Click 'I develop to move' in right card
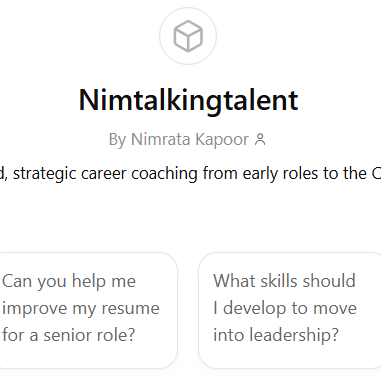The width and height of the screenshot is (381, 381). (x=285, y=308)
